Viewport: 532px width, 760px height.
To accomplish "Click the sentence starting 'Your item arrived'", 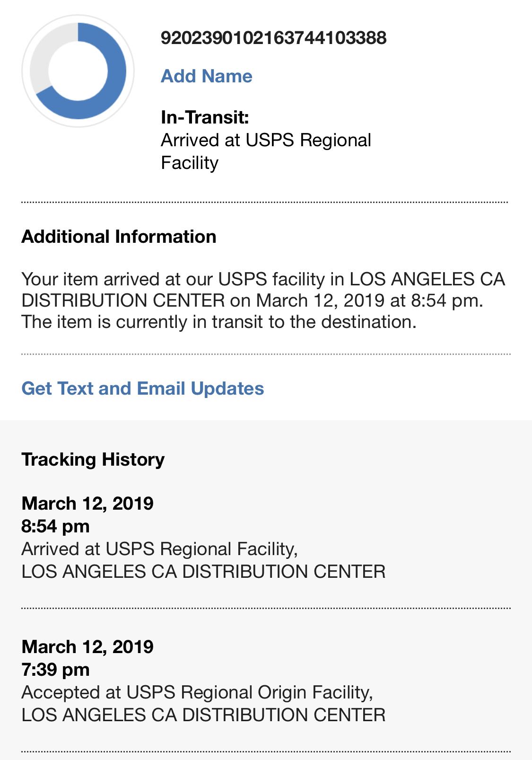I will (263, 290).
